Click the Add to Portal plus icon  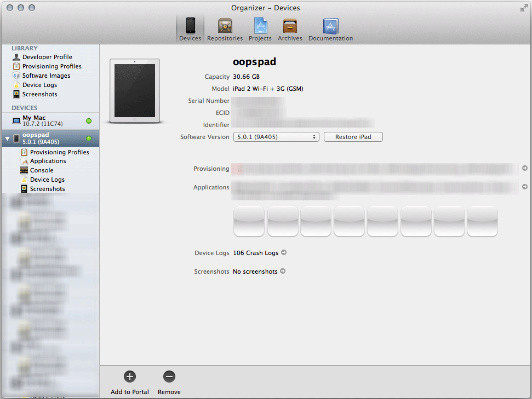[x=130, y=377]
